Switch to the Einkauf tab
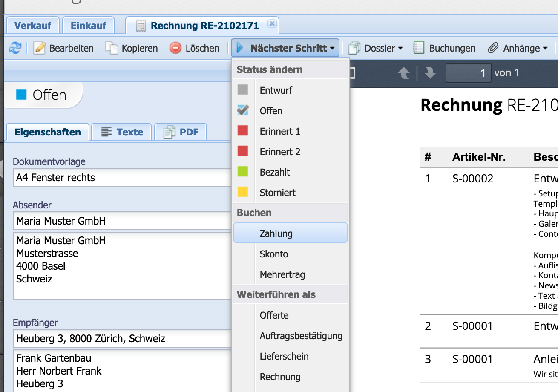 pyautogui.click(x=88, y=25)
